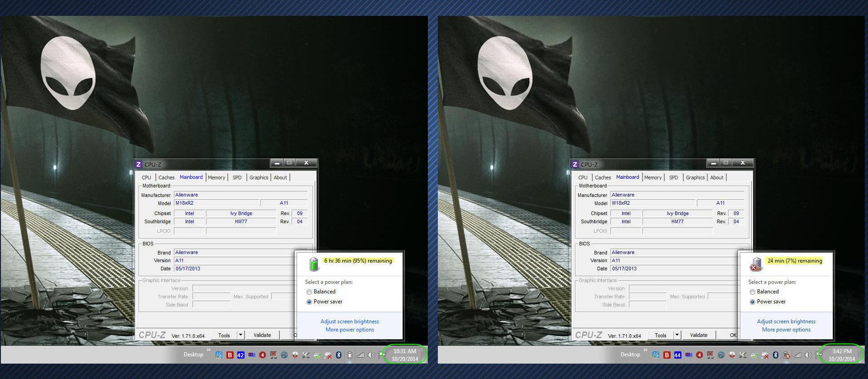Open Tools dropdown arrow in 10:31 AM CPU-Z window
The height and width of the screenshot is (379, 868).
point(240,335)
